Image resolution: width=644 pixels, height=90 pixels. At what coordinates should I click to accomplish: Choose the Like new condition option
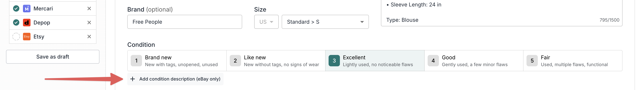[x=276, y=61]
